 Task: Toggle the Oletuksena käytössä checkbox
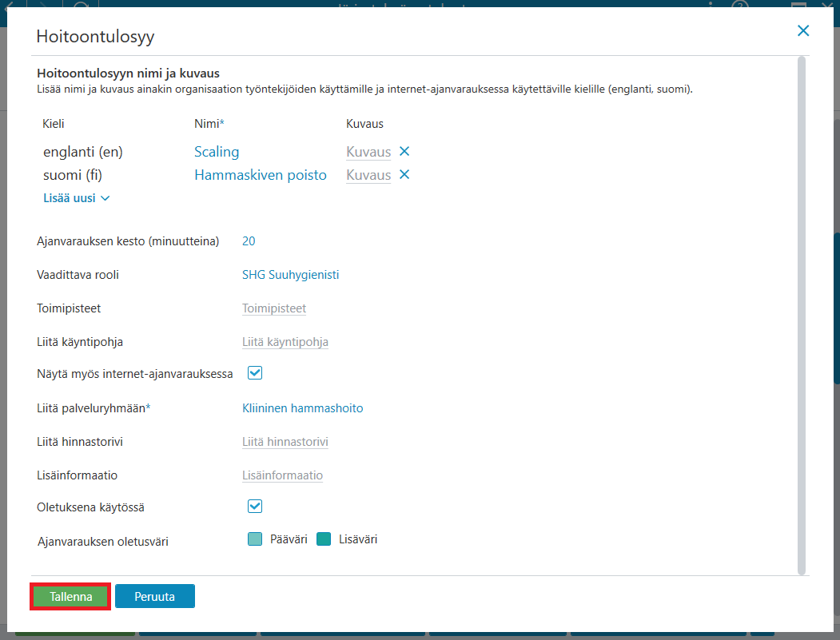click(255, 506)
